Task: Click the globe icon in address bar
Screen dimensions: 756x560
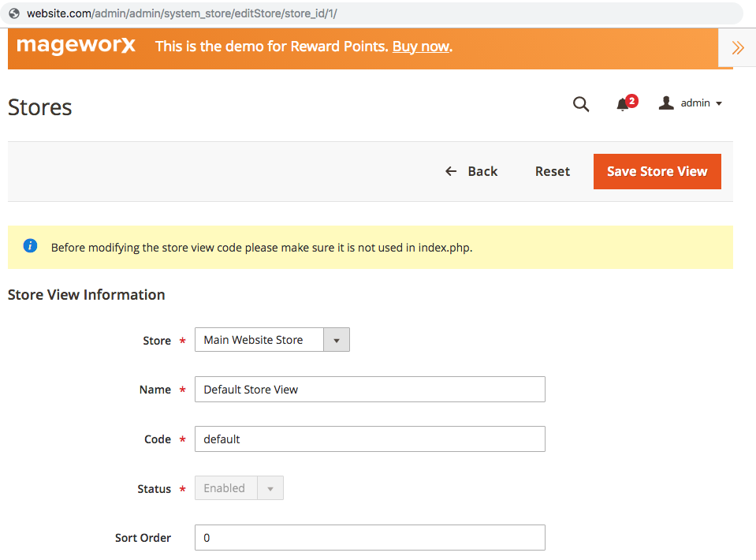Action: coord(14,13)
